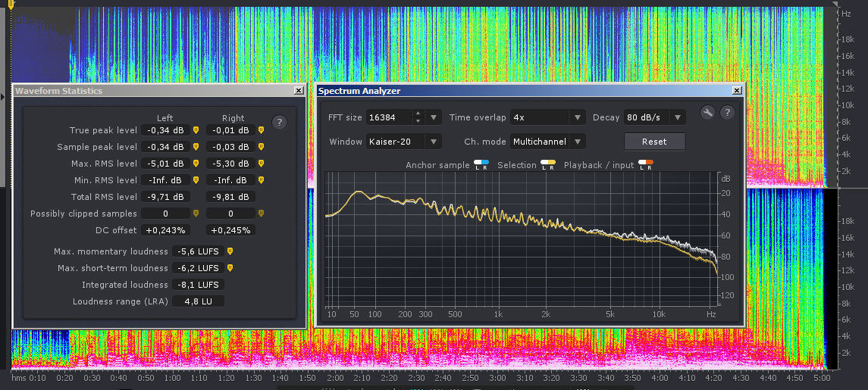Reset the Spectrum Analyzer
This screenshot has height=390, width=868.
(654, 142)
